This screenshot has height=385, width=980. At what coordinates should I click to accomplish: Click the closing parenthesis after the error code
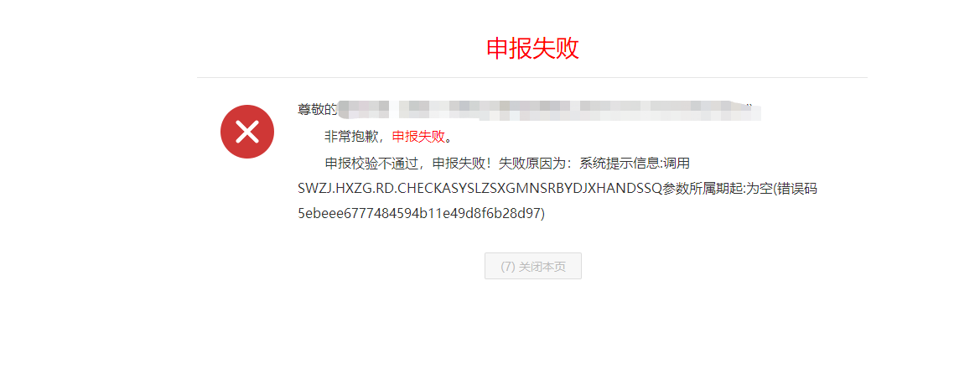coord(543,214)
